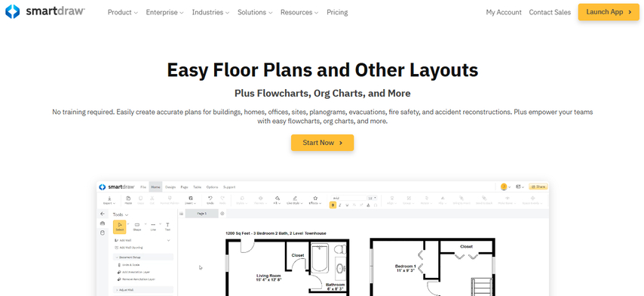
Task: Select the Page 1 tab
Action: [x=201, y=214]
